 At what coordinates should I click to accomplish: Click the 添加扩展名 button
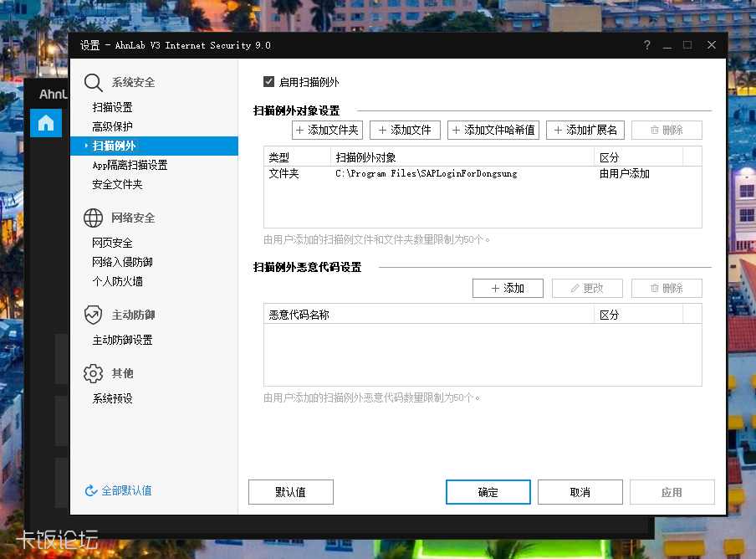click(585, 130)
